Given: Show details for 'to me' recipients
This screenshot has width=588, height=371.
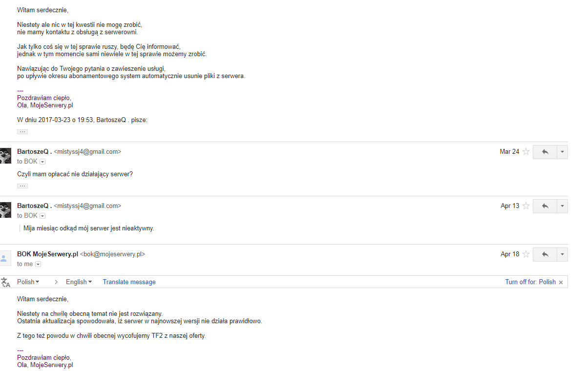Looking at the screenshot, I should (38, 264).
